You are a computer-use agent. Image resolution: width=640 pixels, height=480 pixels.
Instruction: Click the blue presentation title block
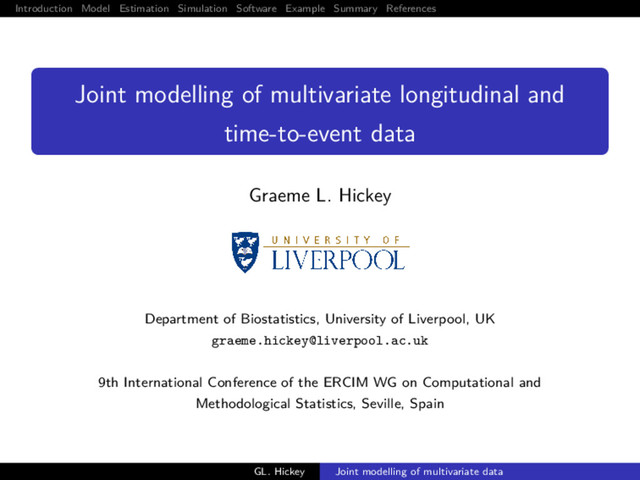(x=320, y=111)
